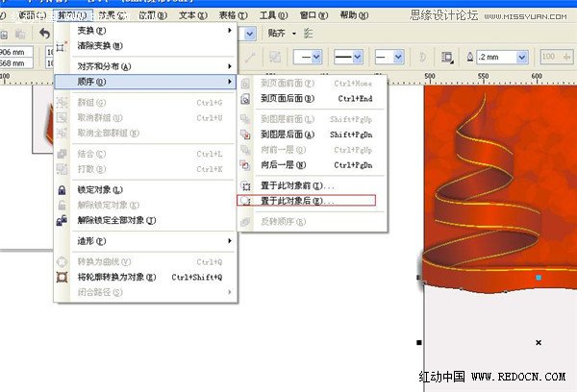Screen dimensions: 577x392
Task: Click the greyed 到图层前面 icon
Action: (x=245, y=119)
